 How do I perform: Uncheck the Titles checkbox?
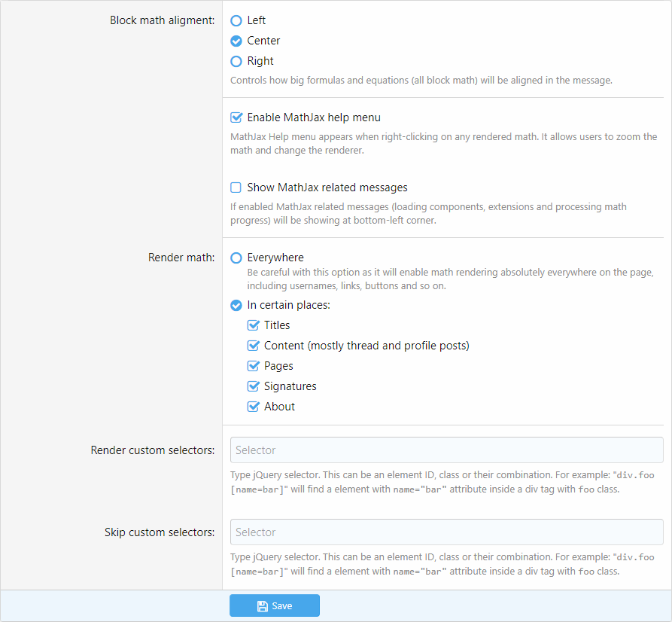tap(254, 325)
